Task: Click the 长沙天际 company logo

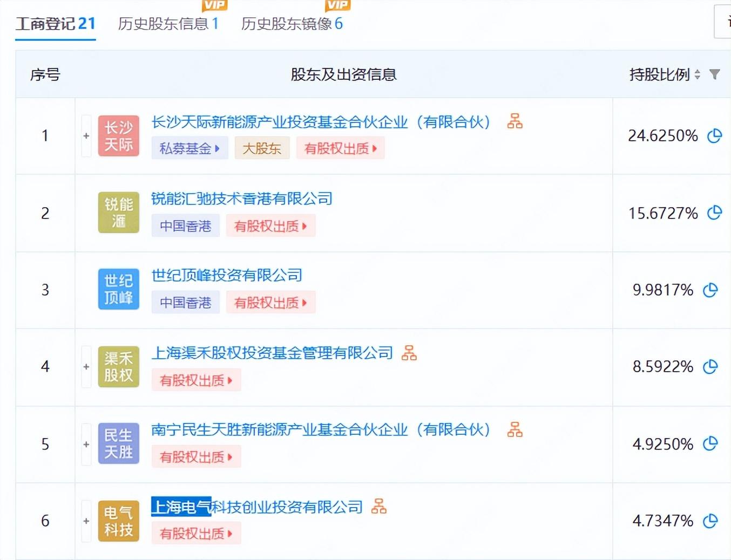Action: point(119,135)
